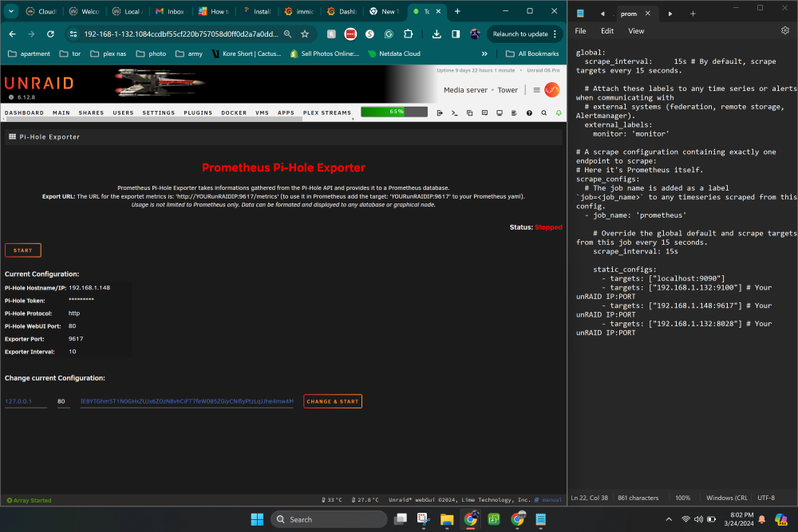
Task: Click the 65% green progress bar
Action: (394, 112)
